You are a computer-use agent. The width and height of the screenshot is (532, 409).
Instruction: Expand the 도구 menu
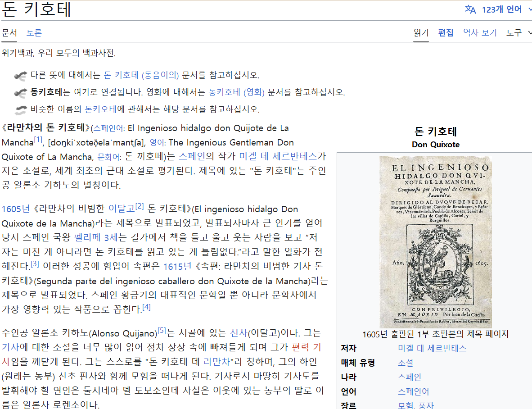pos(519,32)
